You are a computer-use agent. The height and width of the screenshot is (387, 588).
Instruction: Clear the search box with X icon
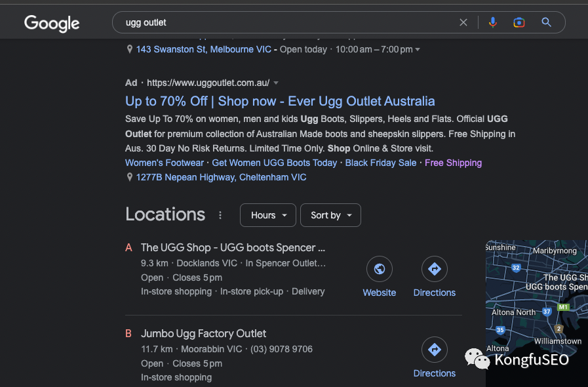click(463, 22)
